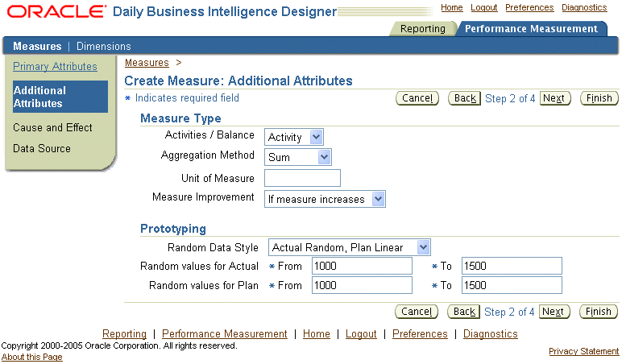The width and height of the screenshot is (622, 364).
Task: Click the About this Page link
Action: 31,358
